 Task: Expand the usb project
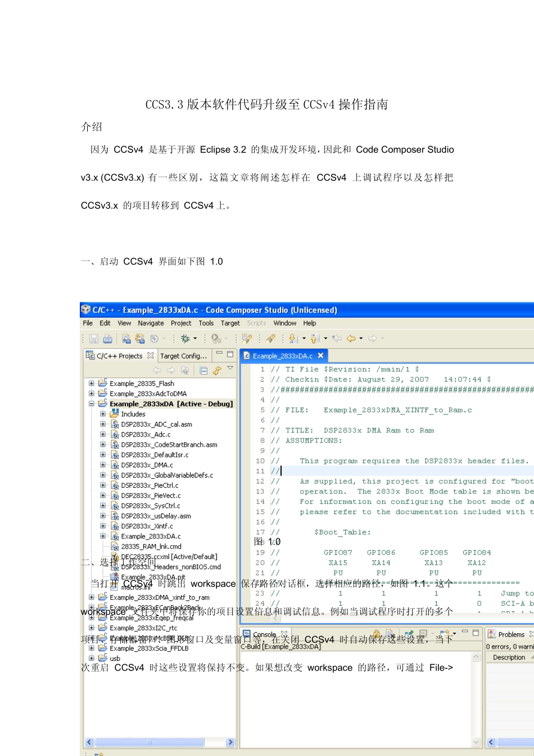pos(92,658)
